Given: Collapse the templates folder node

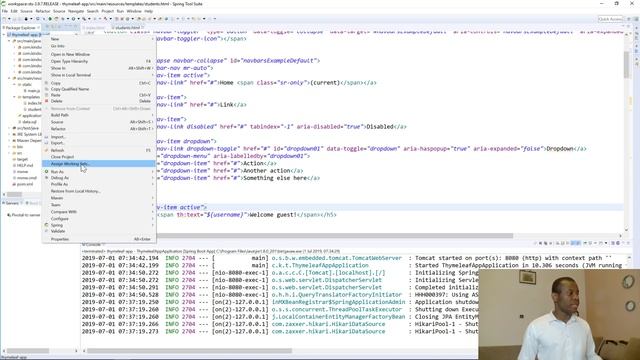Looking at the screenshot, I should tap(14, 97).
